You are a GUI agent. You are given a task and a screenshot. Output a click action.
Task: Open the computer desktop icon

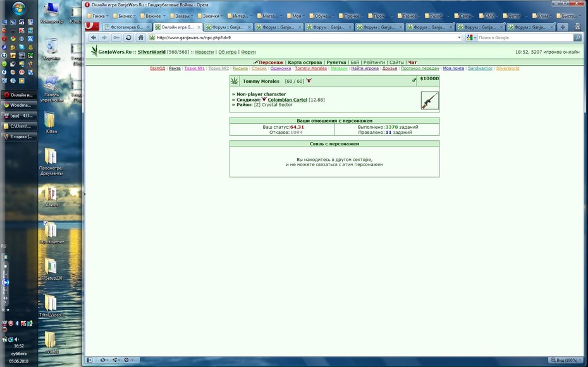(51, 13)
